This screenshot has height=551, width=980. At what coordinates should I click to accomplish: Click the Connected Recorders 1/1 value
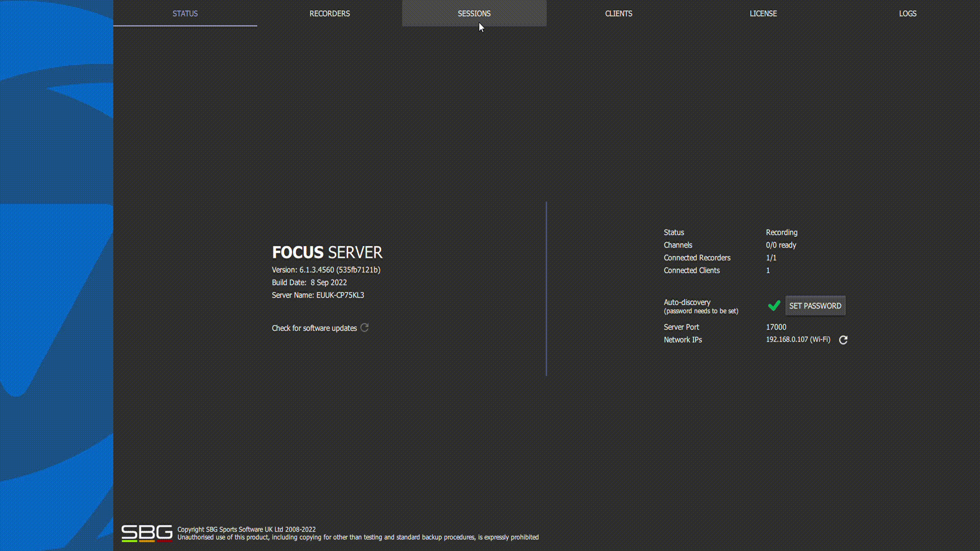click(771, 258)
